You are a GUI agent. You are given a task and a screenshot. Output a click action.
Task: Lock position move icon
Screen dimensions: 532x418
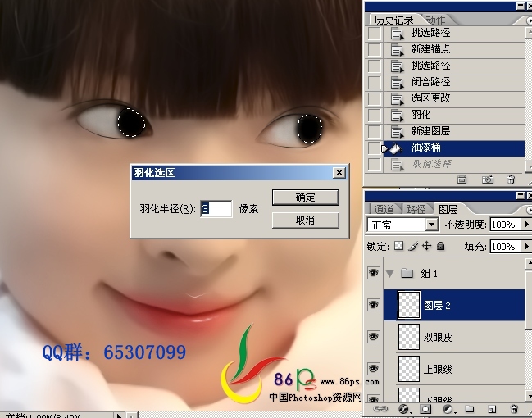(x=426, y=246)
